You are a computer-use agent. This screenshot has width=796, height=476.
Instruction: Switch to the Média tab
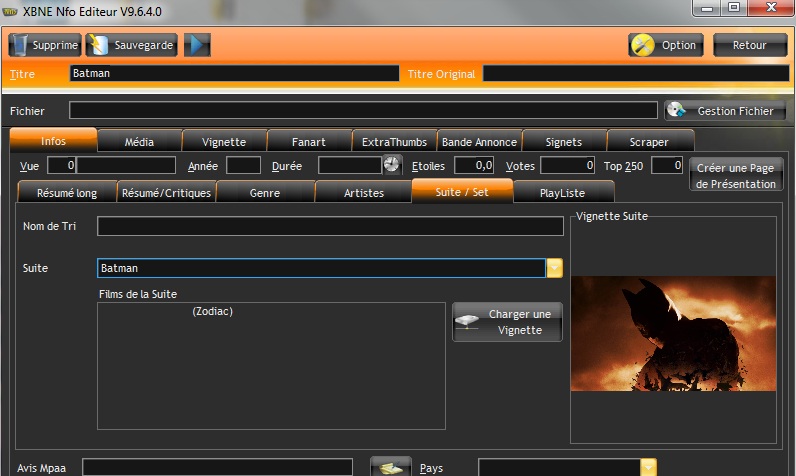coord(139,142)
